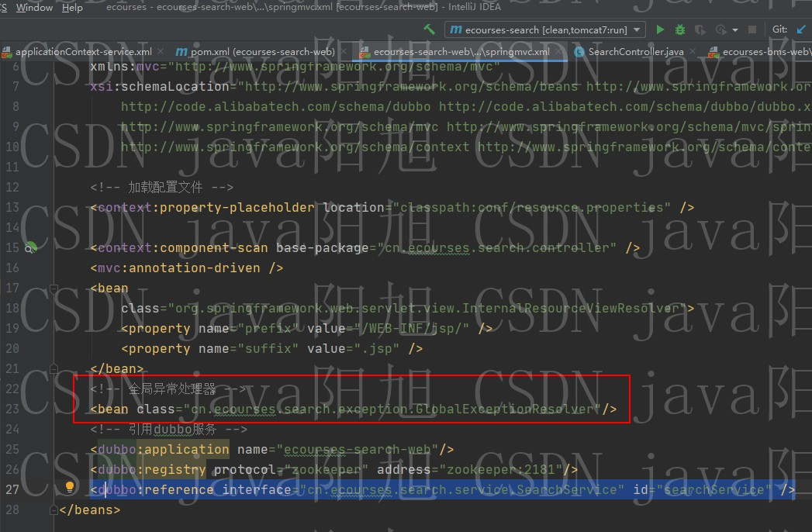Viewport: 812px width, 532px height.
Task: Click the fold marker beside </beans>
Action: coord(54,510)
